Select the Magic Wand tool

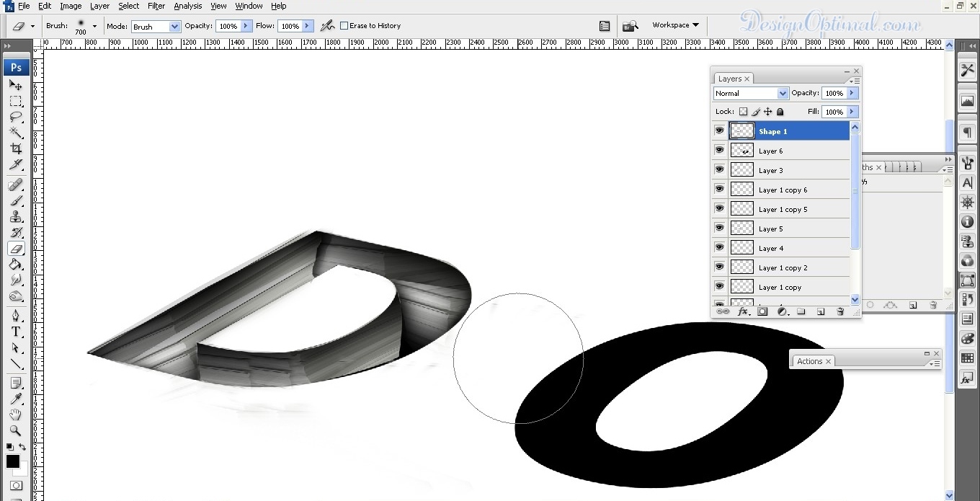16,133
